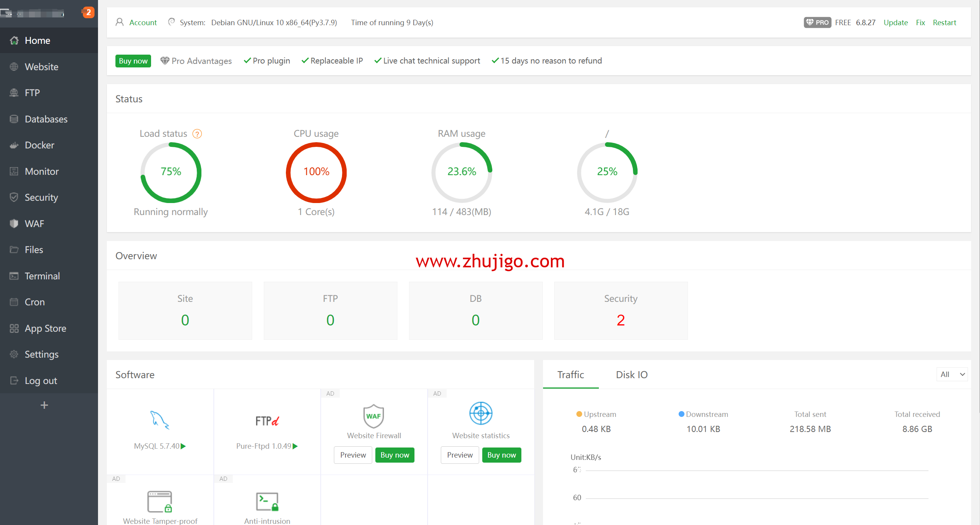This screenshot has height=525, width=980.
Task: Buy now the Website statistics plugin
Action: (x=502, y=455)
